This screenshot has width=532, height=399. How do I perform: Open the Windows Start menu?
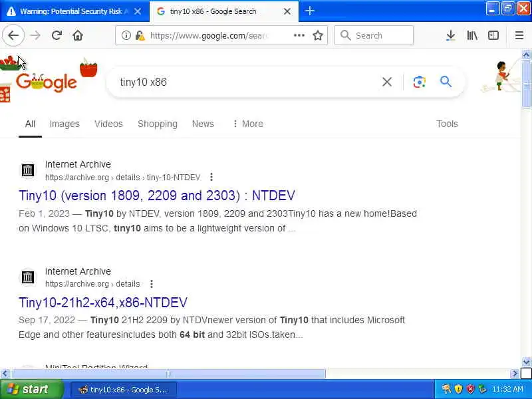pos(32,389)
